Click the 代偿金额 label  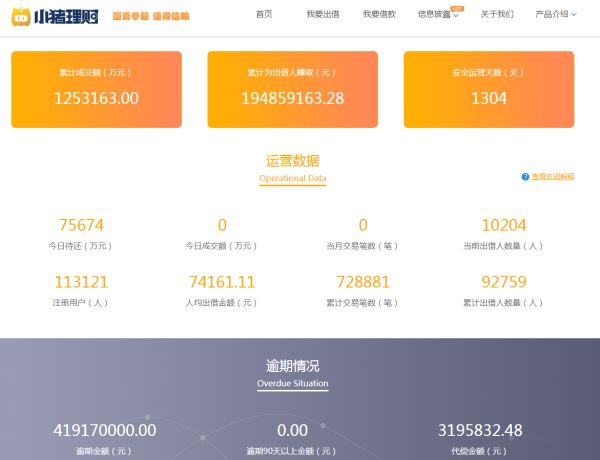point(479,451)
